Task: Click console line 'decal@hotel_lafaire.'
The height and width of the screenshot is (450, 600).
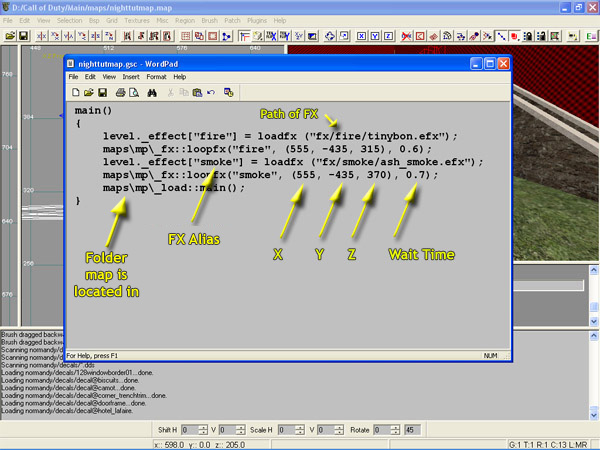Action: coord(67,411)
